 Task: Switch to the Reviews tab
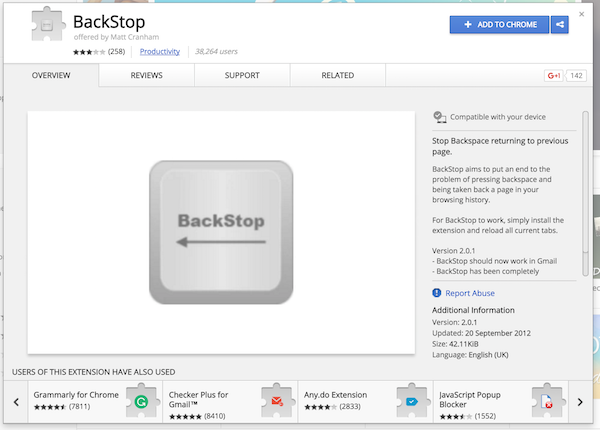[x=146, y=75]
